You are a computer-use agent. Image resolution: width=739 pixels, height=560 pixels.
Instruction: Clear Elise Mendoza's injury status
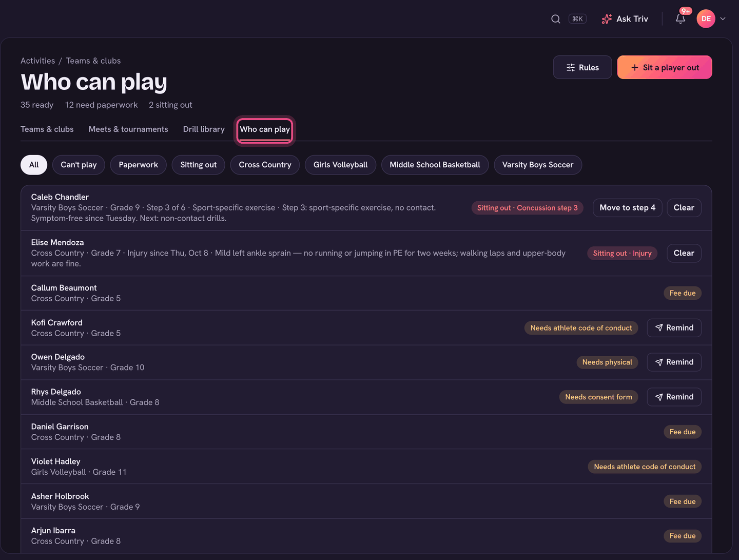click(x=684, y=253)
